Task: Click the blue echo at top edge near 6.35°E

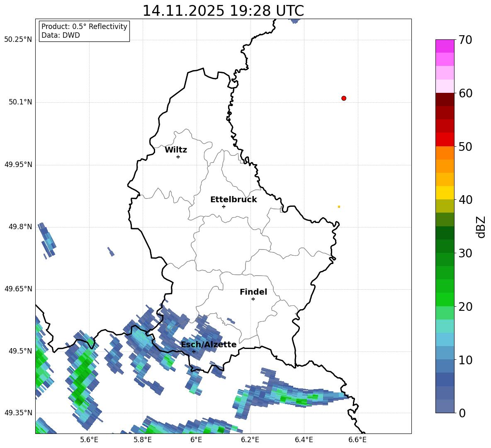Action: point(295,21)
